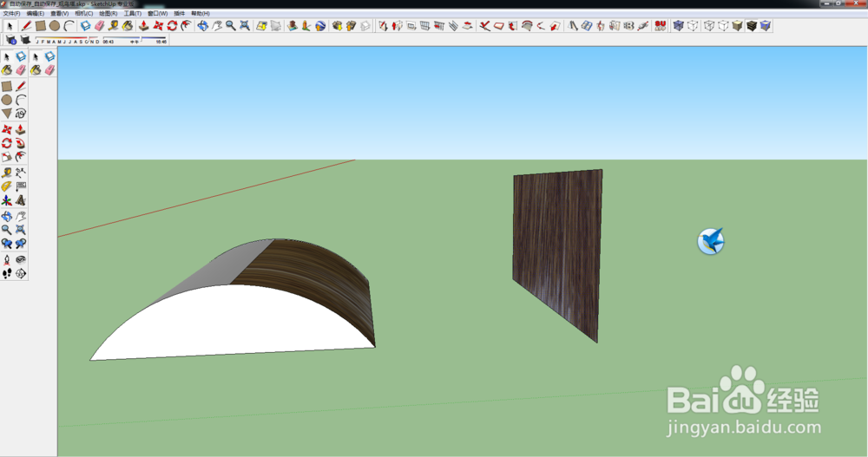Viewport: 868px width, 457px height.
Task: Enable X-ray face style
Action: pos(678,26)
